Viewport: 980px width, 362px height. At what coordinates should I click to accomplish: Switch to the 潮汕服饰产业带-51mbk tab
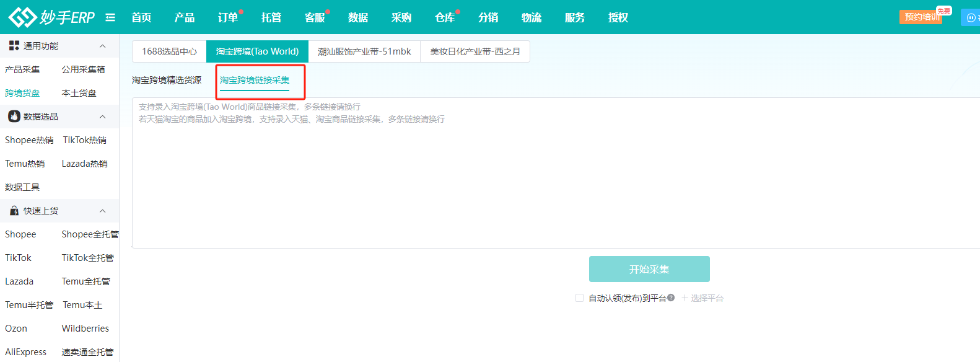point(364,51)
